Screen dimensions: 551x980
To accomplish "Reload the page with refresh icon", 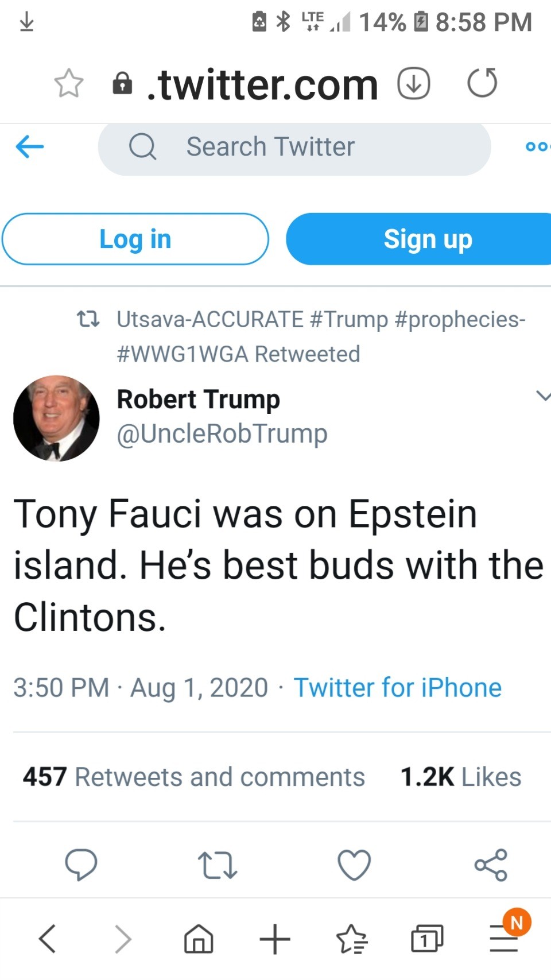I will pyautogui.click(x=482, y=83).
